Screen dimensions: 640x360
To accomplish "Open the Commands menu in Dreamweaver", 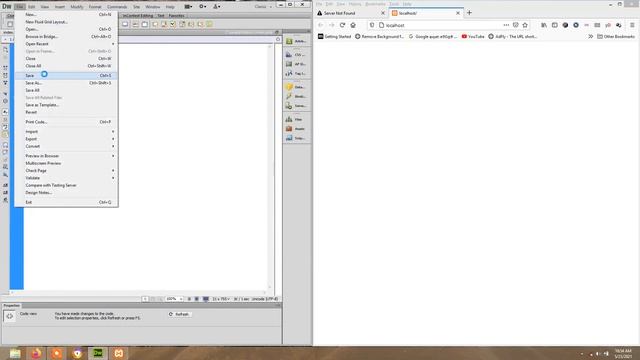I will tap(117, 7).
